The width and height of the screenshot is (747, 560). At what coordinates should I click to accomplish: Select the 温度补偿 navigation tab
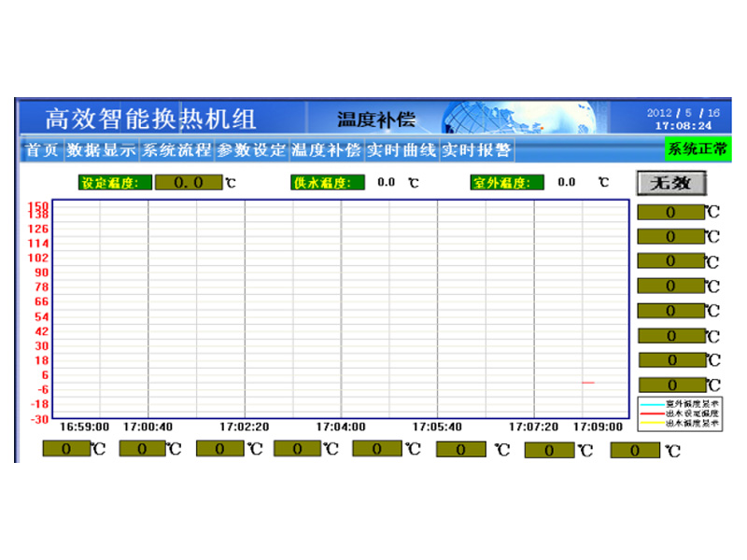[x=326, y=150]
